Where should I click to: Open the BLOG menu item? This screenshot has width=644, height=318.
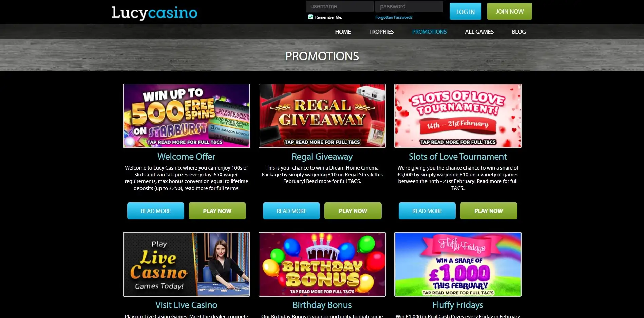(518, 32)
